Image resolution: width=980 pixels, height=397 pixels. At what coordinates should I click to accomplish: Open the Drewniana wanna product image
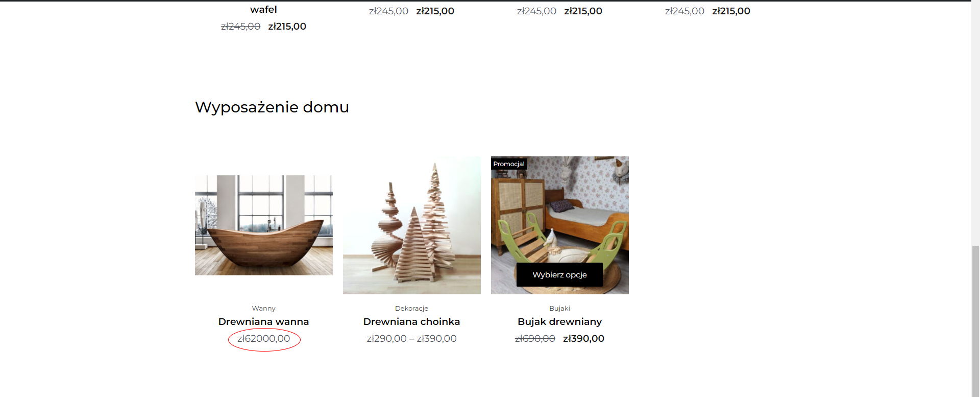click(263, 225)
